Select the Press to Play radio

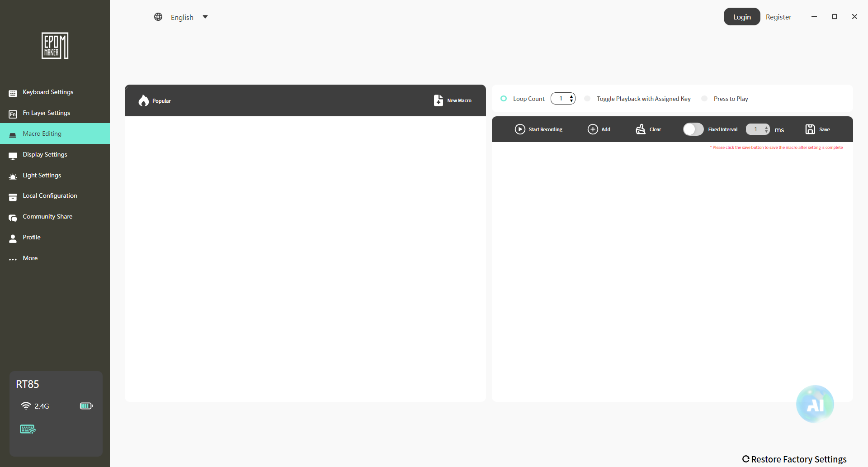(704, 99)
